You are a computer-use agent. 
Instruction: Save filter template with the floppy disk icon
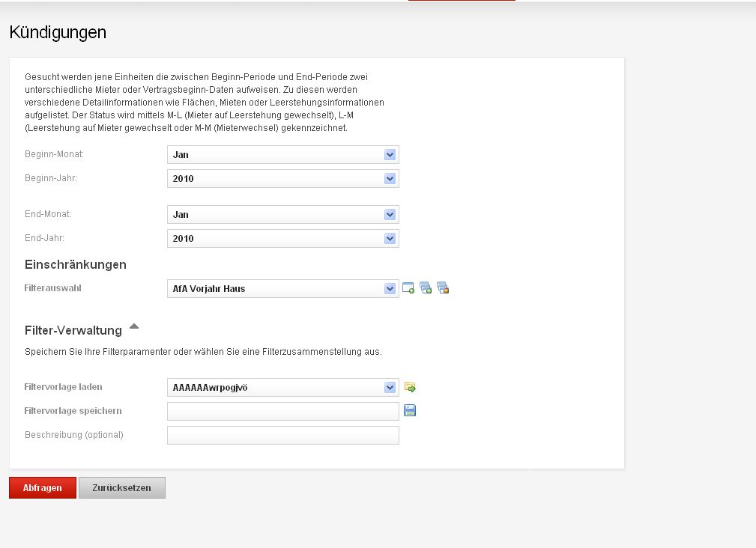(x=410, y=410)
